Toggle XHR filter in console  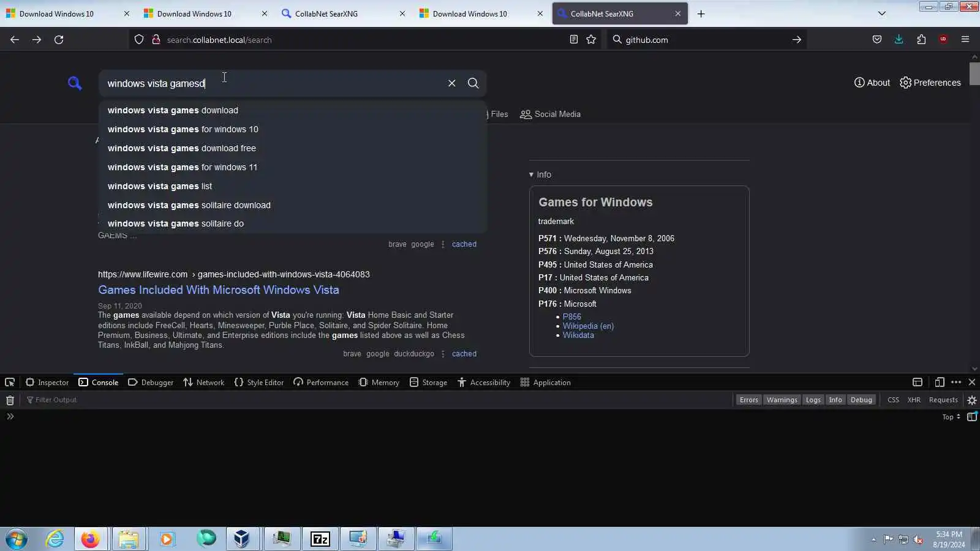[914, 400]
